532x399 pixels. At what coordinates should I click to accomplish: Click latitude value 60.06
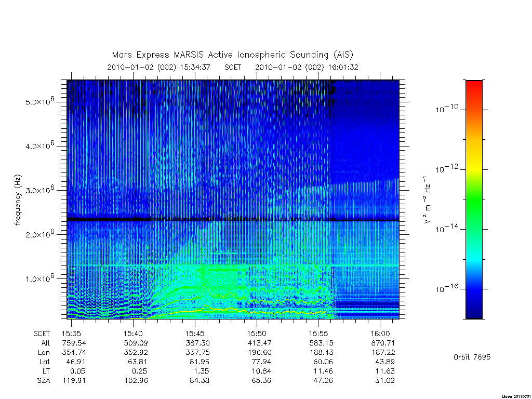323,362
